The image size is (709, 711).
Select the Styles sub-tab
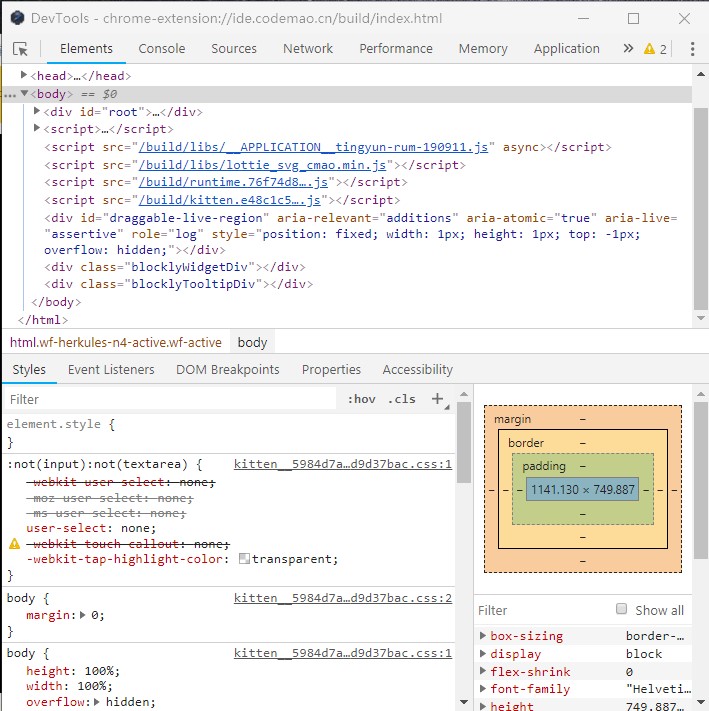(x=29, y=370)
